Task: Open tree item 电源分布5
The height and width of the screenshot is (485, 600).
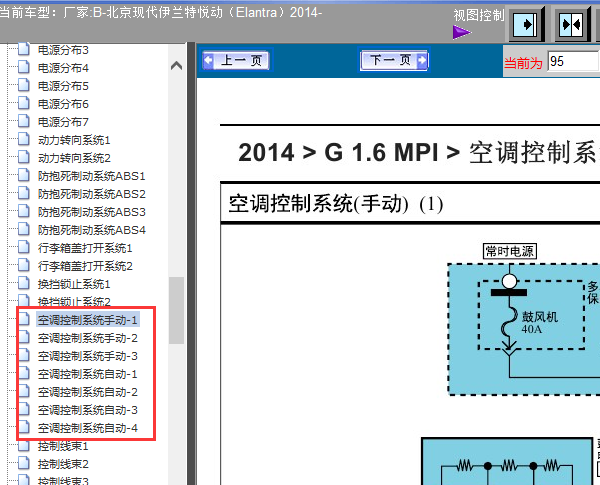Action: 63,86
